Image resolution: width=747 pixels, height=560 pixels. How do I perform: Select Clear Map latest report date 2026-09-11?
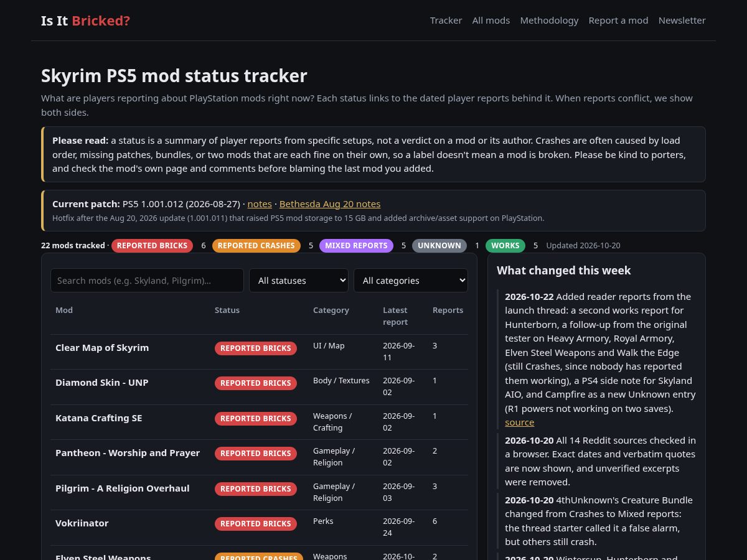[399, 351]
